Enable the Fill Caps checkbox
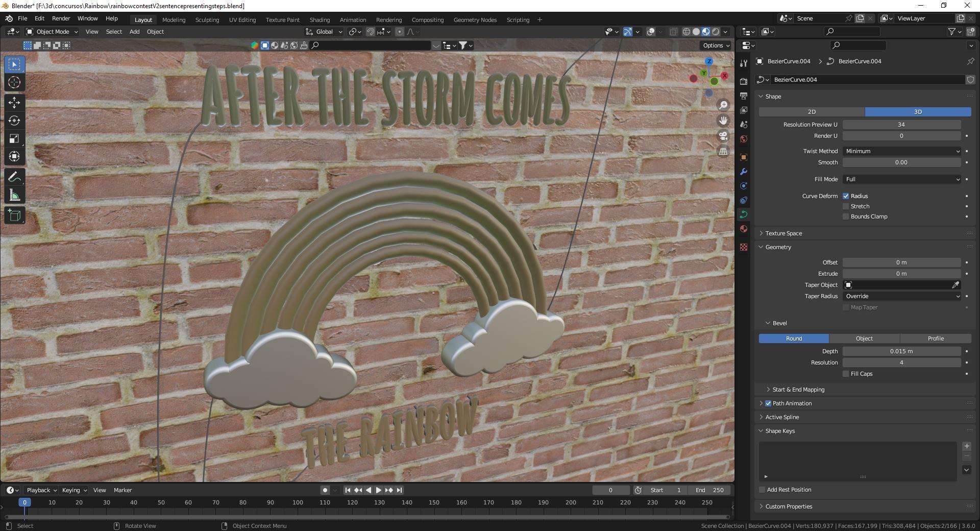 (846, 374)
